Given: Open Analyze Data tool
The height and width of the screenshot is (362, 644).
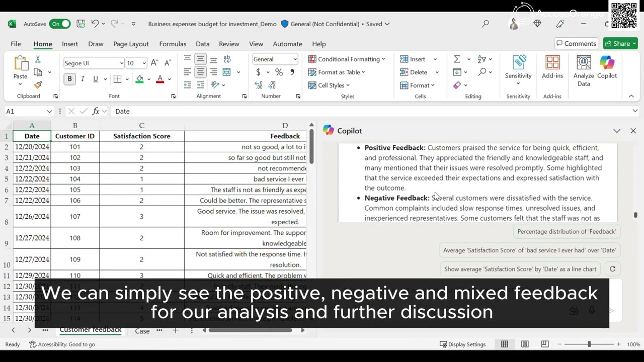Looking at the screenshot, I should click(x=584, y=71).
